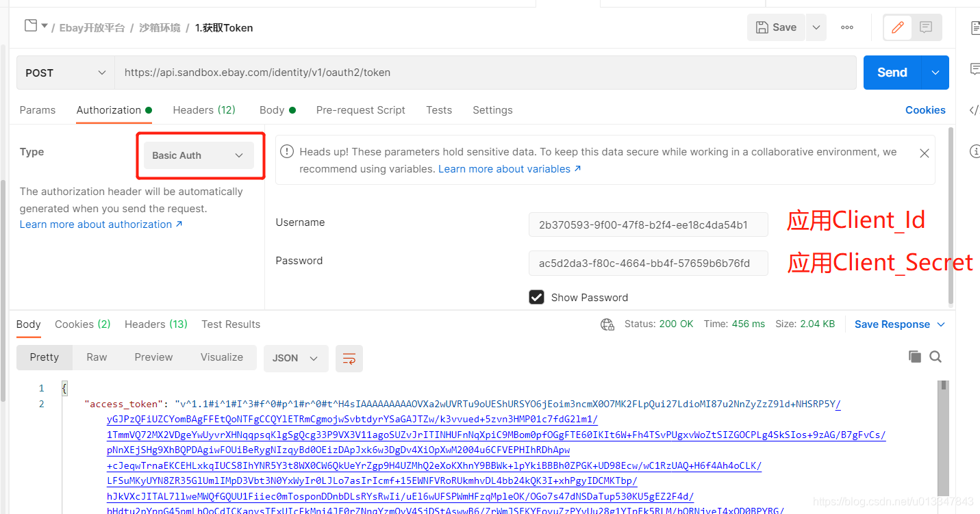
Task: Uncheck the Show Password checkbox
Action: click(536, 297)
